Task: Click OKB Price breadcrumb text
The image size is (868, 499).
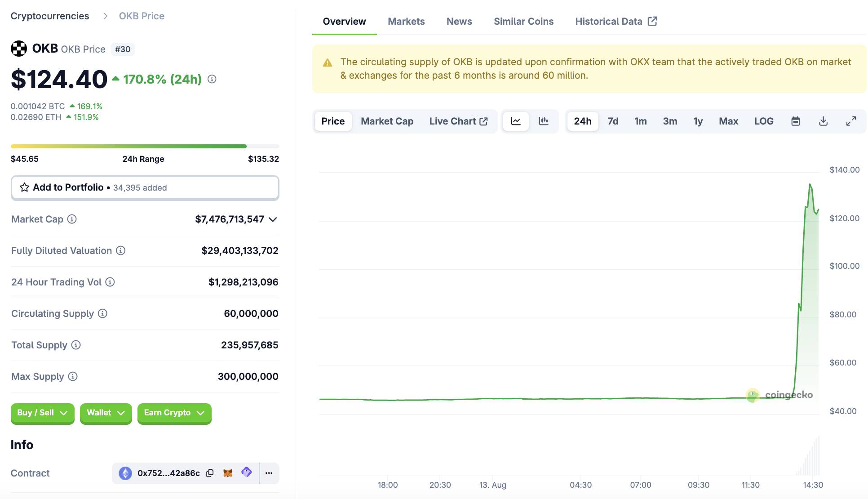Action: 142,16
